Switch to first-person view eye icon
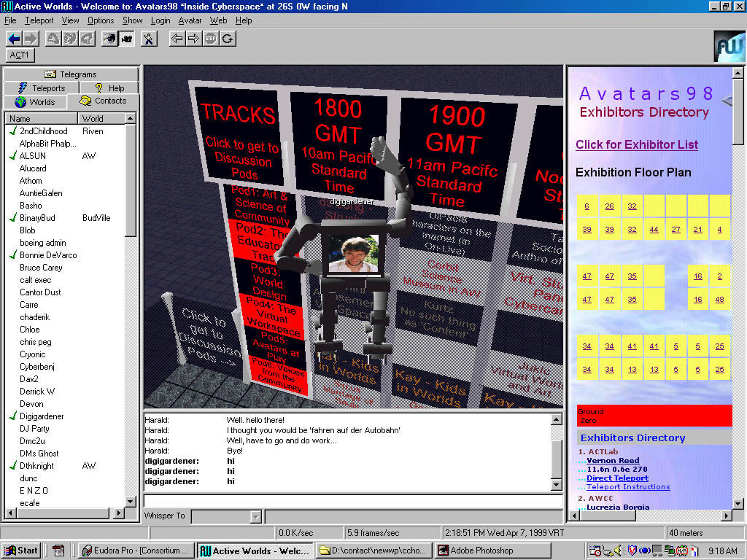This screenshot has width=747, height=560. pos(109,39)
